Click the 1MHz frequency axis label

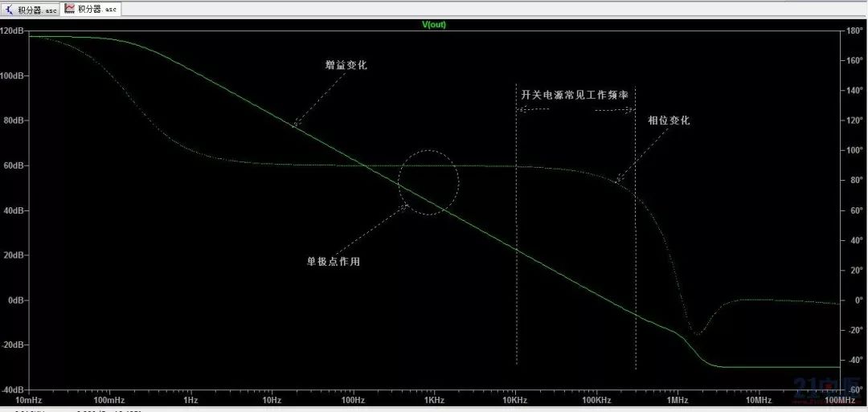click(678, 401)
